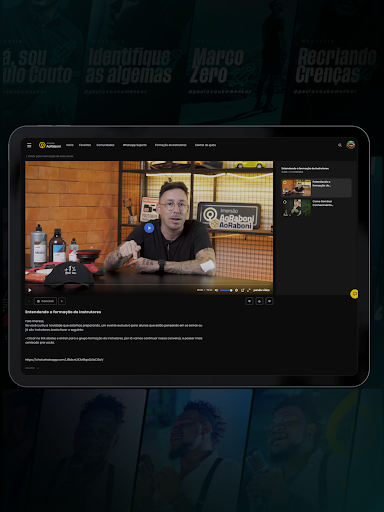Open the search magnifier icon

click(340, 145)
